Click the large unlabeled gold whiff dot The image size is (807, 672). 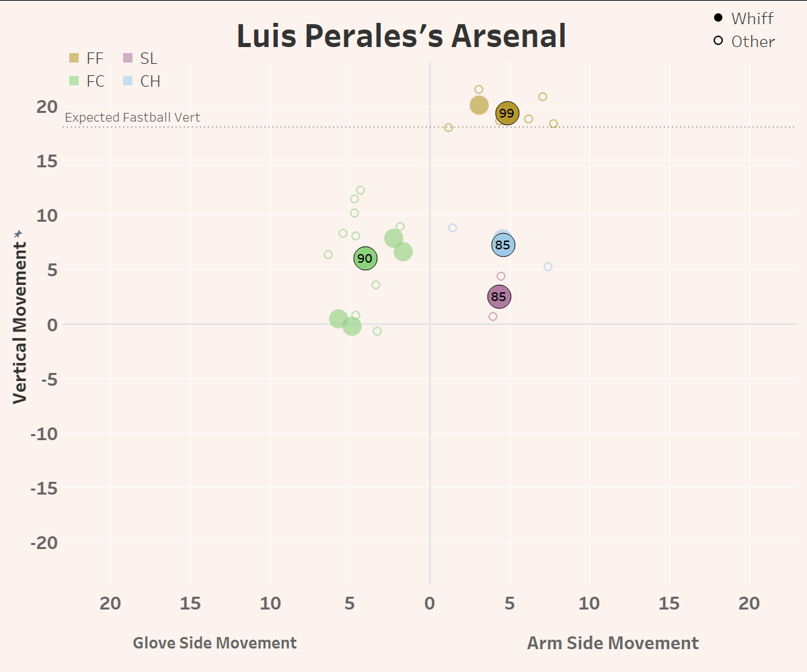[479, 105]
